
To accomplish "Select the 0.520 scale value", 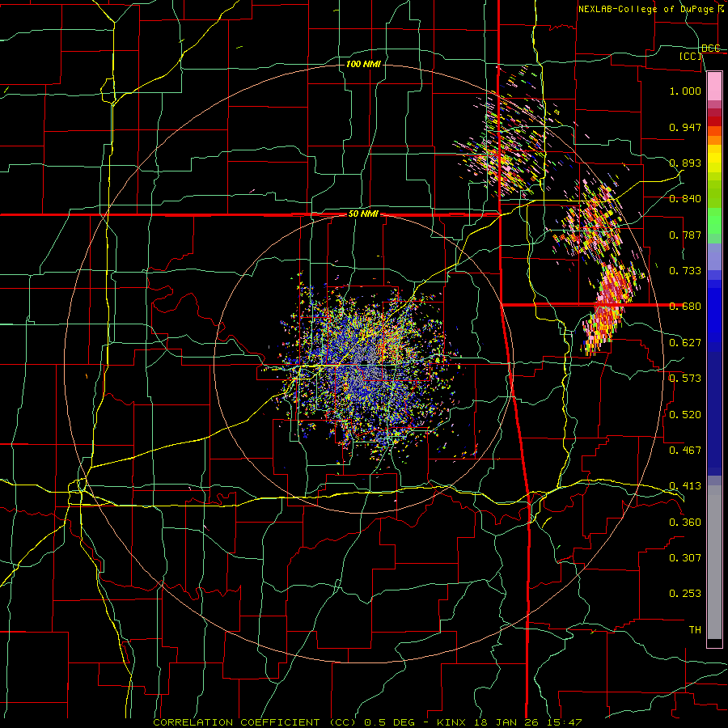I will click(x=685, y=414).
